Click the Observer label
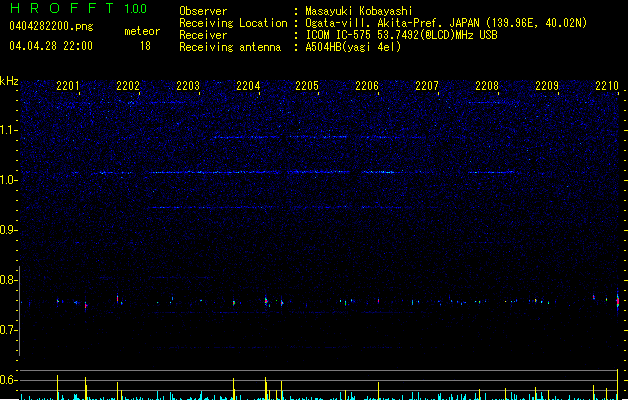 (203, 11)
